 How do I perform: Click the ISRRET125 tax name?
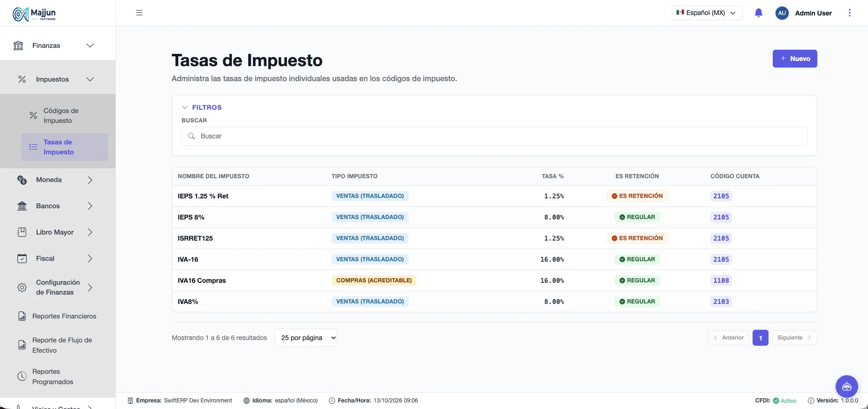click(195, 238)
